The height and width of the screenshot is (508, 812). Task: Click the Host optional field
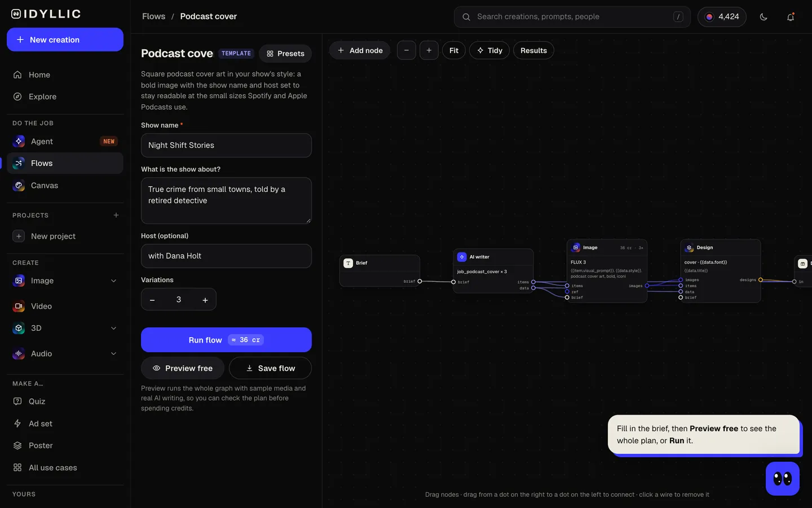pyautogui.click(x=226, y=256)
